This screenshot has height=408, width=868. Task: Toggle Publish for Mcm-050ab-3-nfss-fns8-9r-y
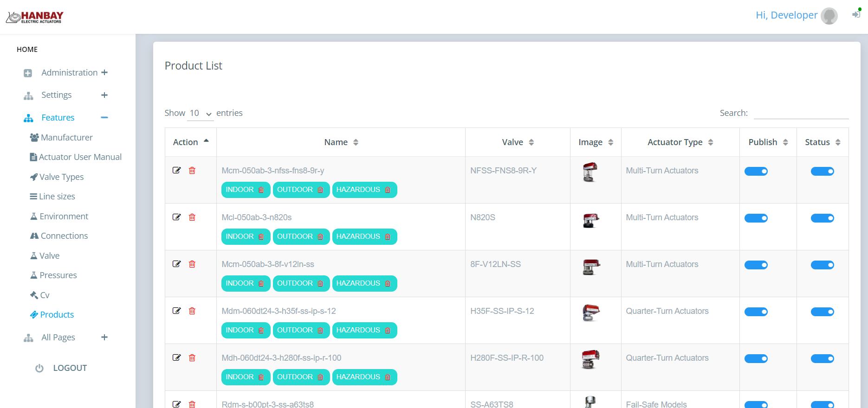click(756, 172)
